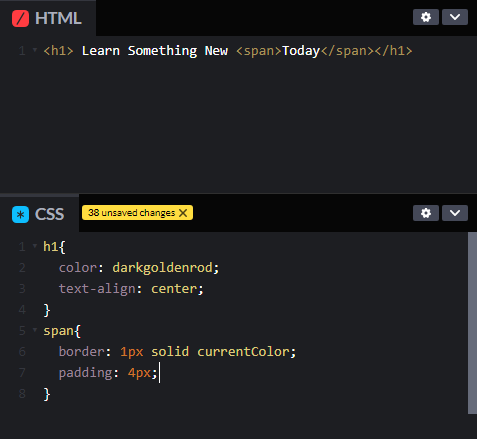Click the 'span{' selector line
477x439 pixels.
pyautogui.click(x=62, y=331)
